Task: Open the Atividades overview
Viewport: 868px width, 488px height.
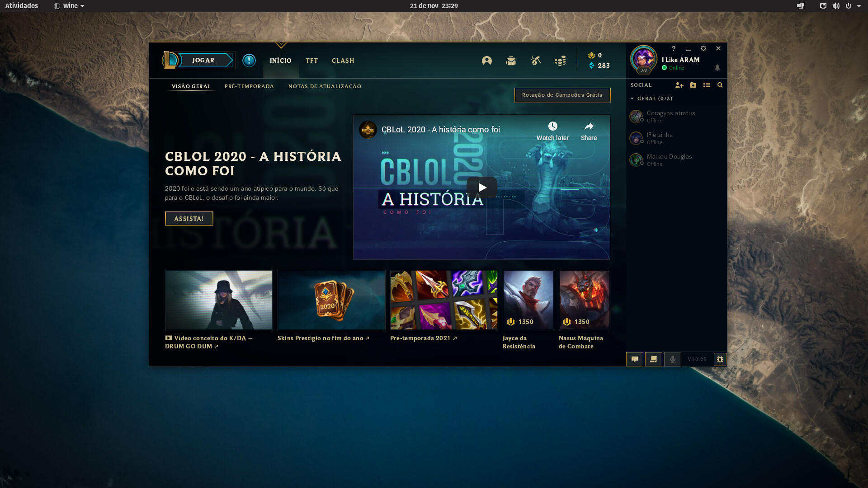Action: (x=22, y=6)
